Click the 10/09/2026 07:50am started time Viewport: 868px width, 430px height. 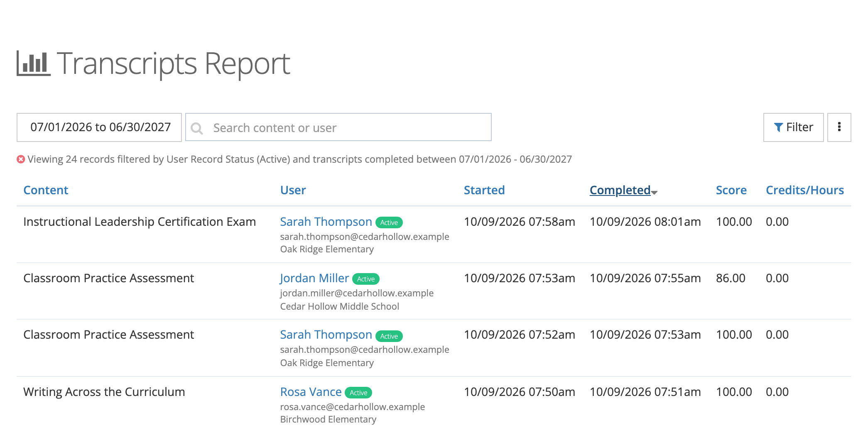click(x=519, y=392)
